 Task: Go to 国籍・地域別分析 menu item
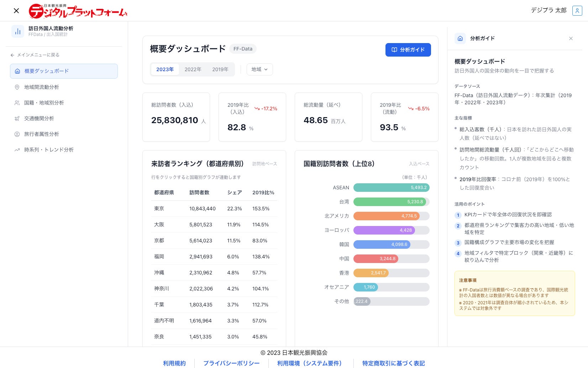[x=64, y=103]
